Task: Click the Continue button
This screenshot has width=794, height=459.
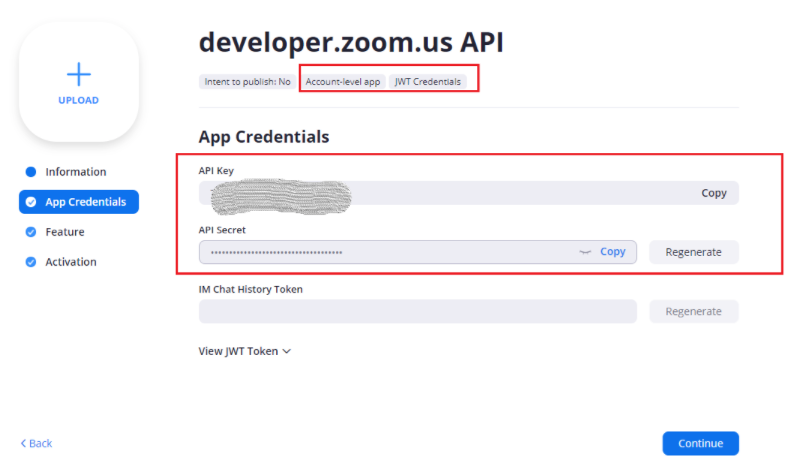Action: (x=700, y=443)
